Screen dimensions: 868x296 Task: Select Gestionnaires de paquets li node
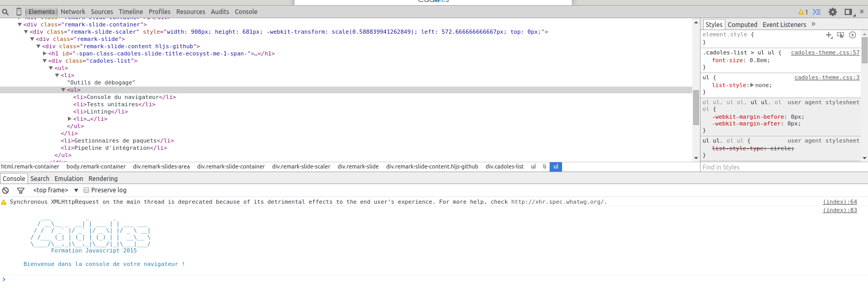(117, 140)
